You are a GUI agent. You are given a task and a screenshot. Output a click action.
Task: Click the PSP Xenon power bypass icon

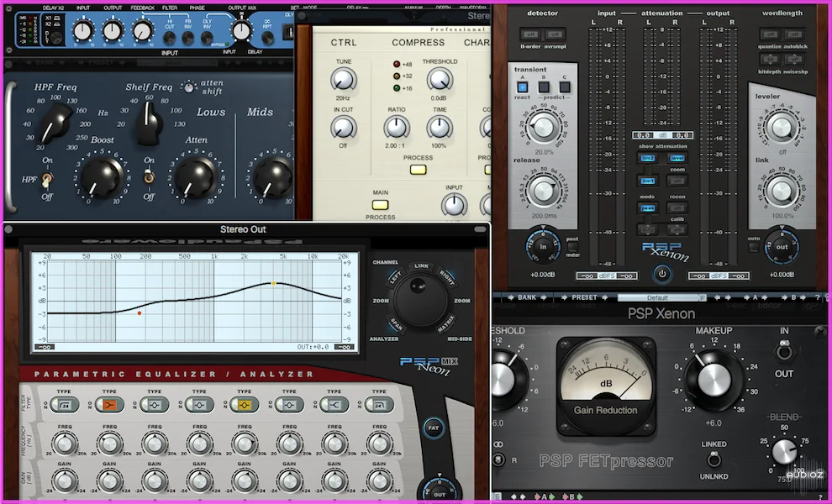coord(661,275)
